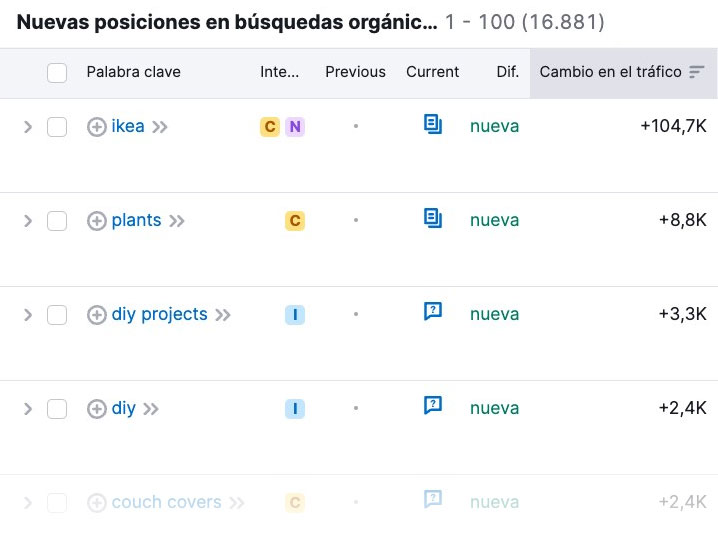Open the SERP feature icon in the ikea row
This screenshot has width=718, height=538.
tap(433, 125)
